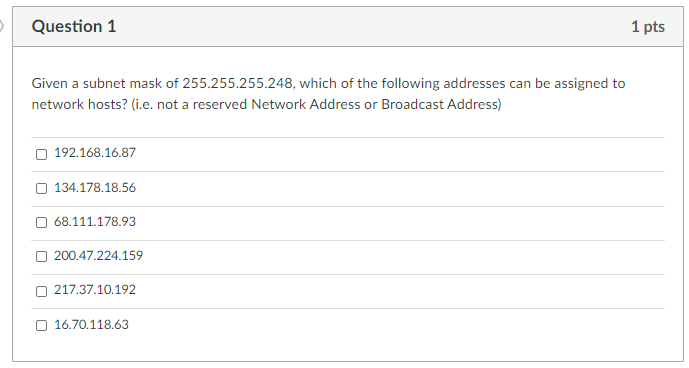
Task: Mark the 16.70.118.63 checkbox
Action: (41, 326)
